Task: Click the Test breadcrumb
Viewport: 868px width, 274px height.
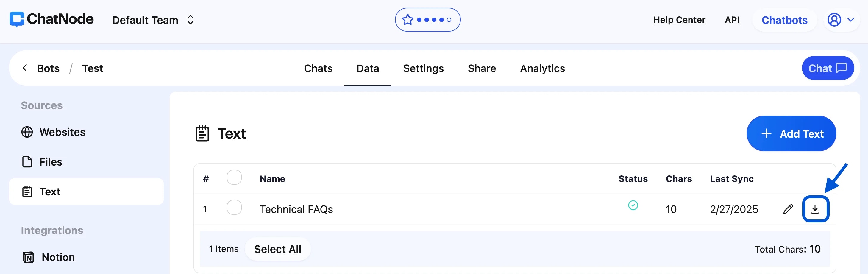Action: tap(92, 68)
